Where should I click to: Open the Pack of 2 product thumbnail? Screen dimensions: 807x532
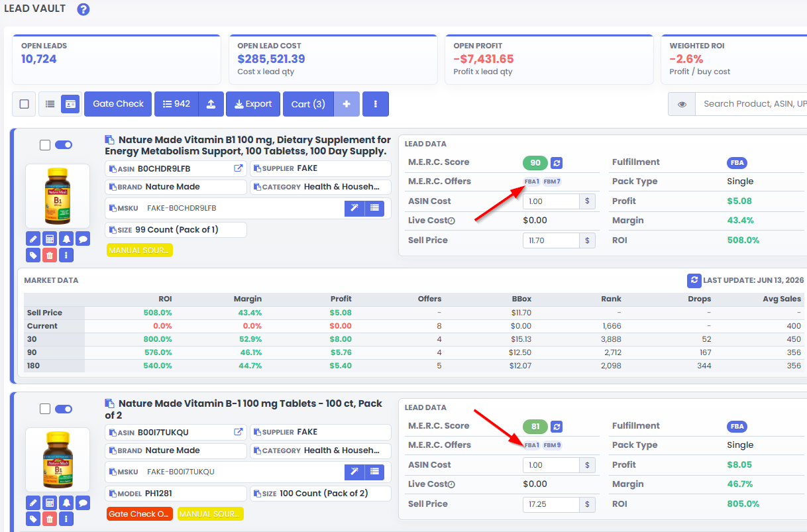pos(58,460)
